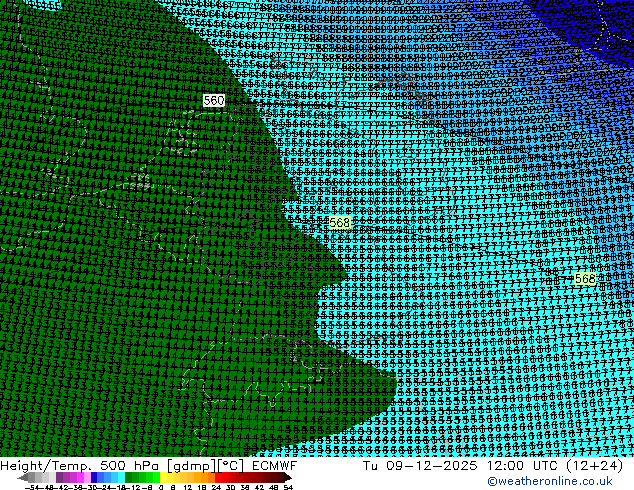
Task: Select the bright red swatch in the legend
Action: coord(222,478)
